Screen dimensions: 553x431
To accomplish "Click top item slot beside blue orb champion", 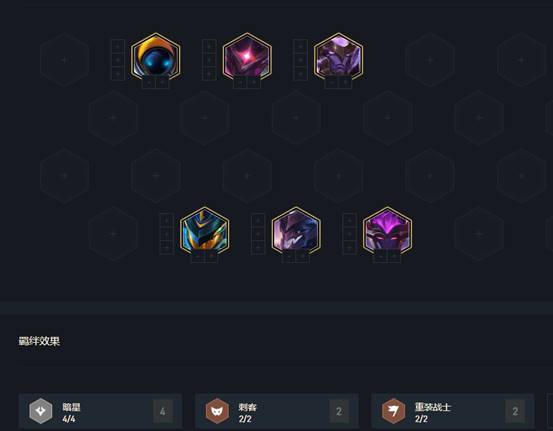I will pyautogui.click(x=118, y=46).
